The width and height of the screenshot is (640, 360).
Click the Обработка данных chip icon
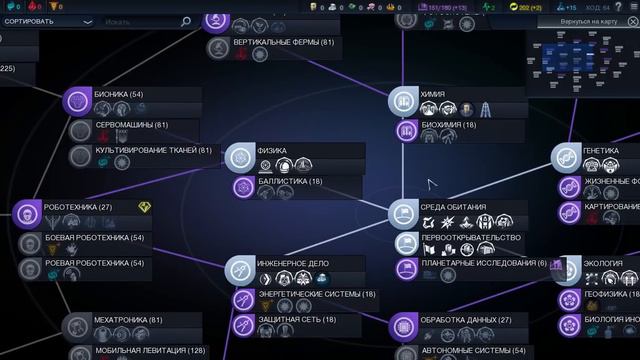point(403,327)
